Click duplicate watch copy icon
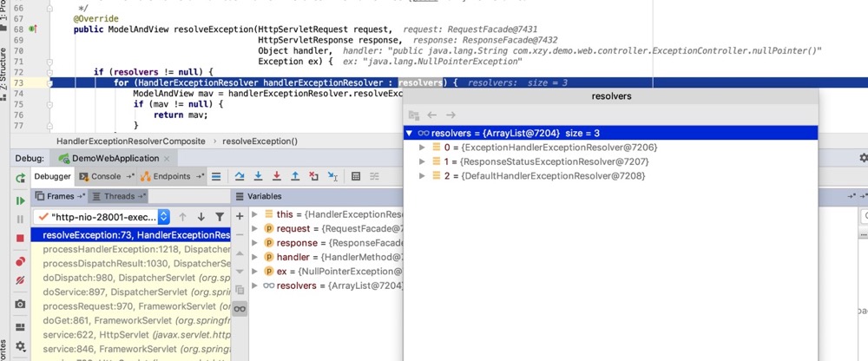This screenshot has width=868, height=361. pyautogui.click(x=240, y=290)
